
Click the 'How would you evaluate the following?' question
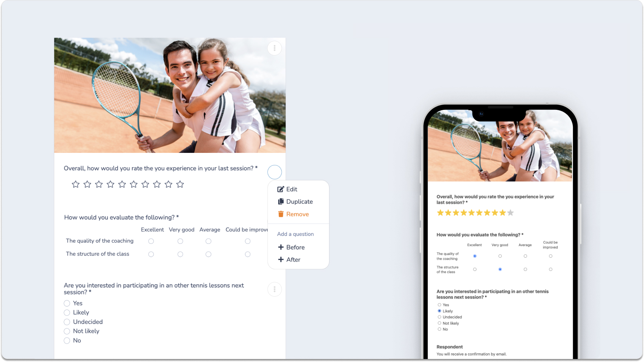(121, 217)
